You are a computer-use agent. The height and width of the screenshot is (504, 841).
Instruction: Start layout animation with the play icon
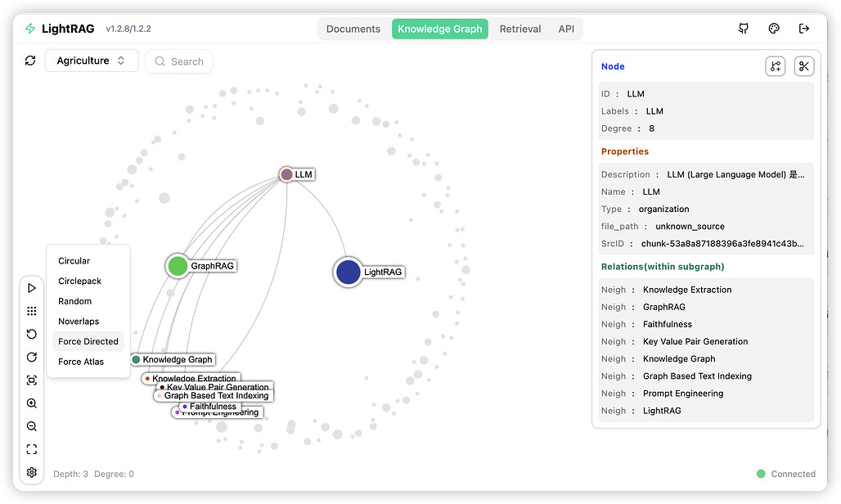32,288
